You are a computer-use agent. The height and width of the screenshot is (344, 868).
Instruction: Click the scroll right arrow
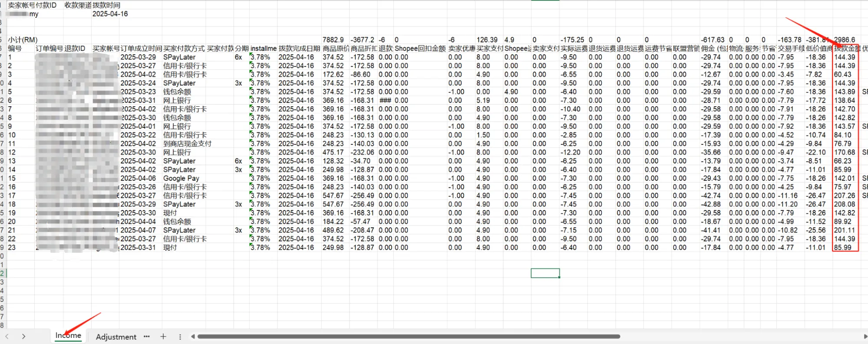click(865, 337)
